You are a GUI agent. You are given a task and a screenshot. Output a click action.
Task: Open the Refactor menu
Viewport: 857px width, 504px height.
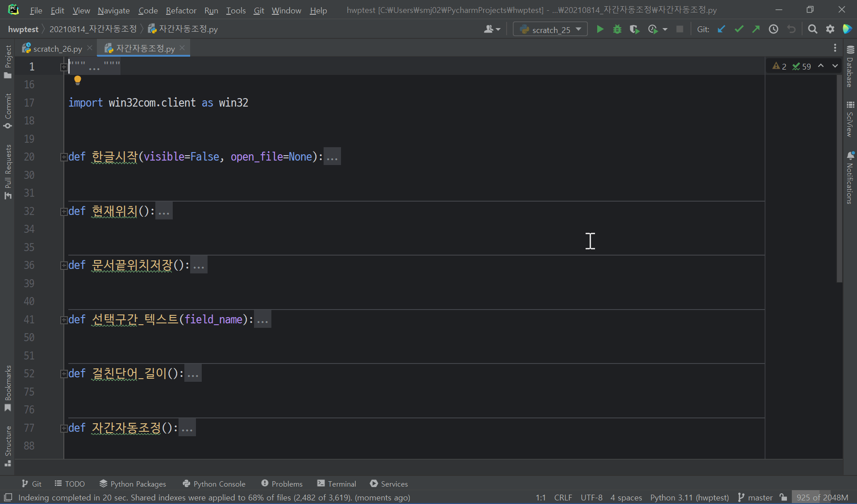coord(181,10)
